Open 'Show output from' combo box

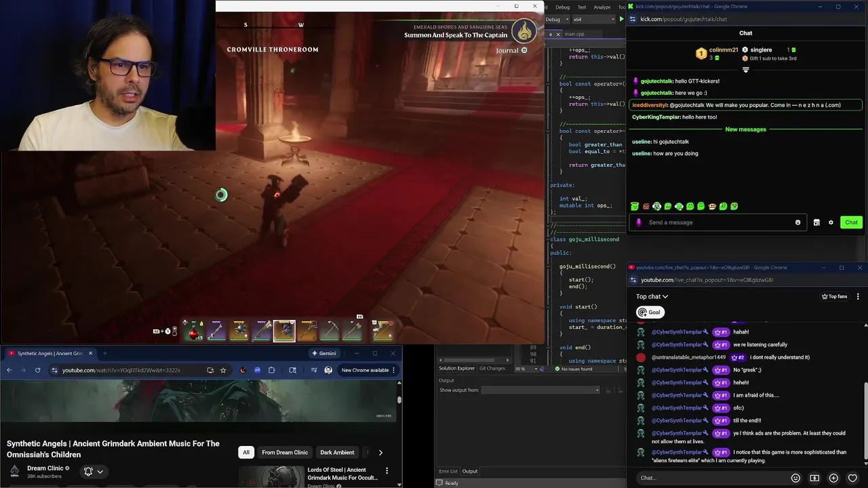pyautogui.click(x=540, y=390)
